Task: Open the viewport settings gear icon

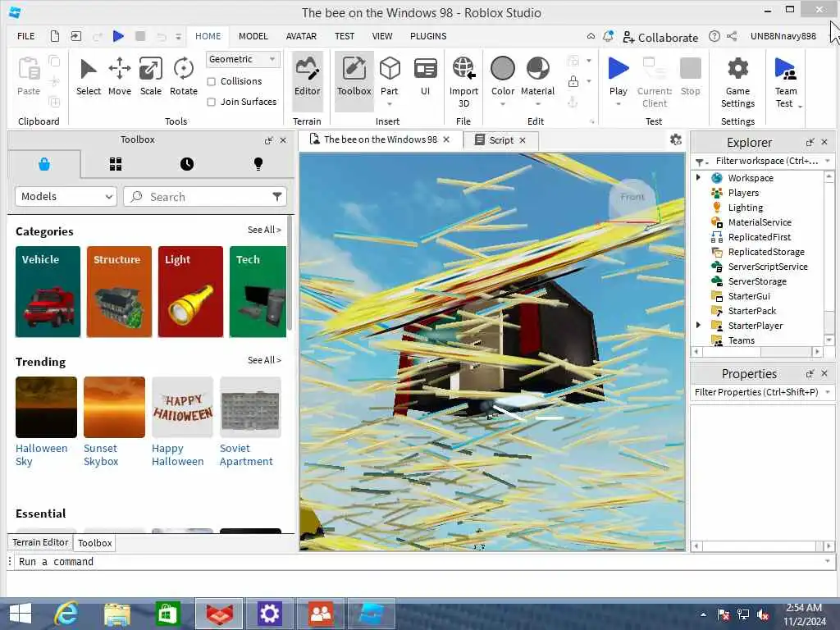Action: point(676,139)
